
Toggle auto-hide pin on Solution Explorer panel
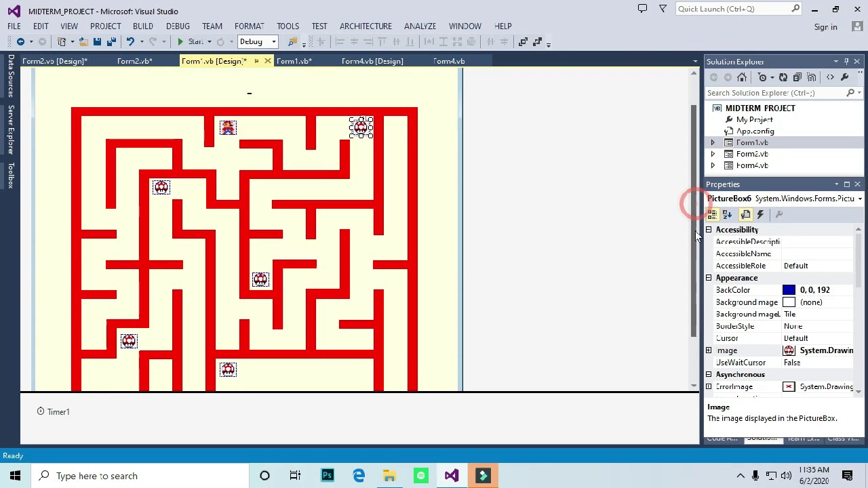point(846,62)
